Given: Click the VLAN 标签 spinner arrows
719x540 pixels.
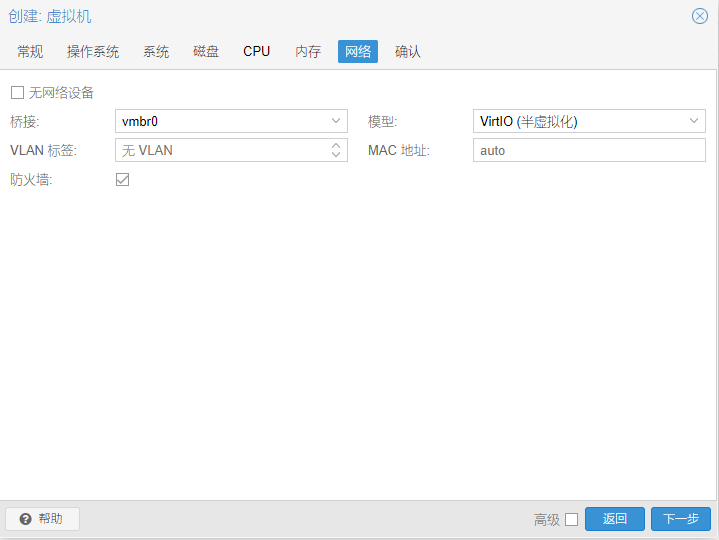Looking at the screenshot, I should [336, 150].
